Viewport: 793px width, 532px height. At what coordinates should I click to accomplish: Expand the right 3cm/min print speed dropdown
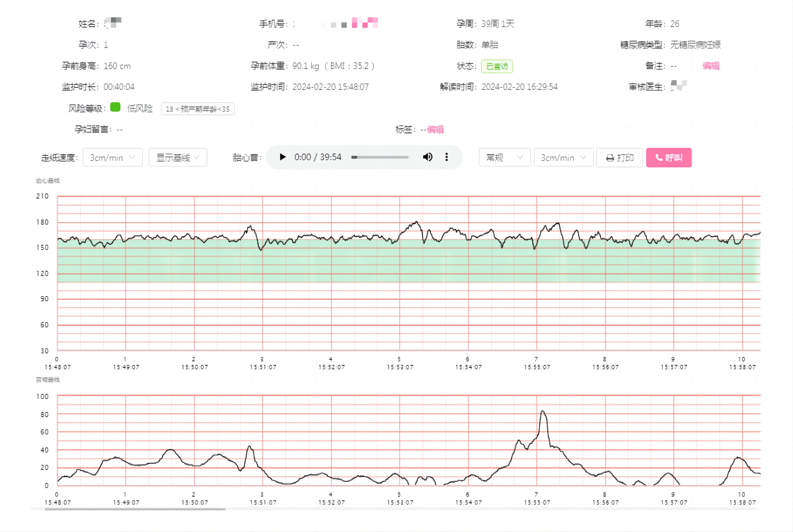(563, 157)
